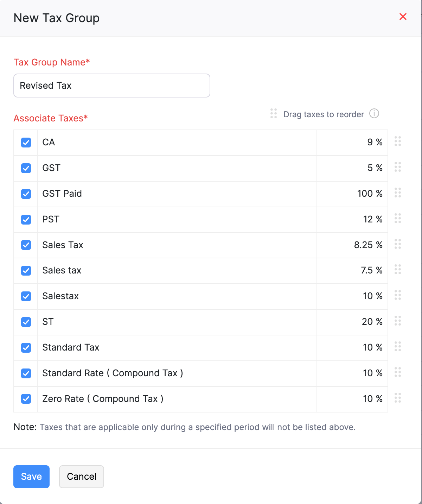Uncheck the Salestax 10% entry
This screenshot has height=504, width=422.
click(26, 296)
